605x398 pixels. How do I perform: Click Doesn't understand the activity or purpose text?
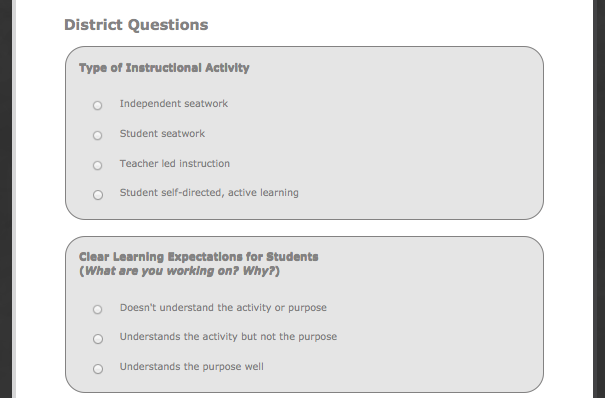click(223, 308)
